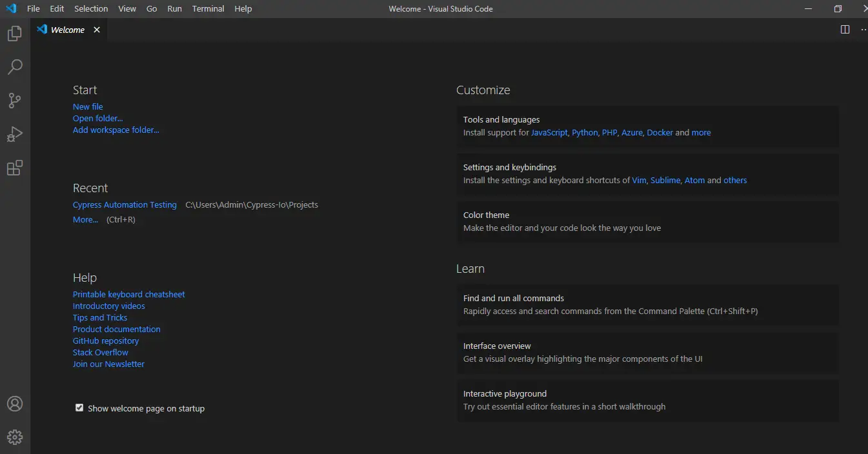Open the editor More Actions menu
The width and height of the screenshot is (868, 454).
pyautogui.click(x=863, y=29)
